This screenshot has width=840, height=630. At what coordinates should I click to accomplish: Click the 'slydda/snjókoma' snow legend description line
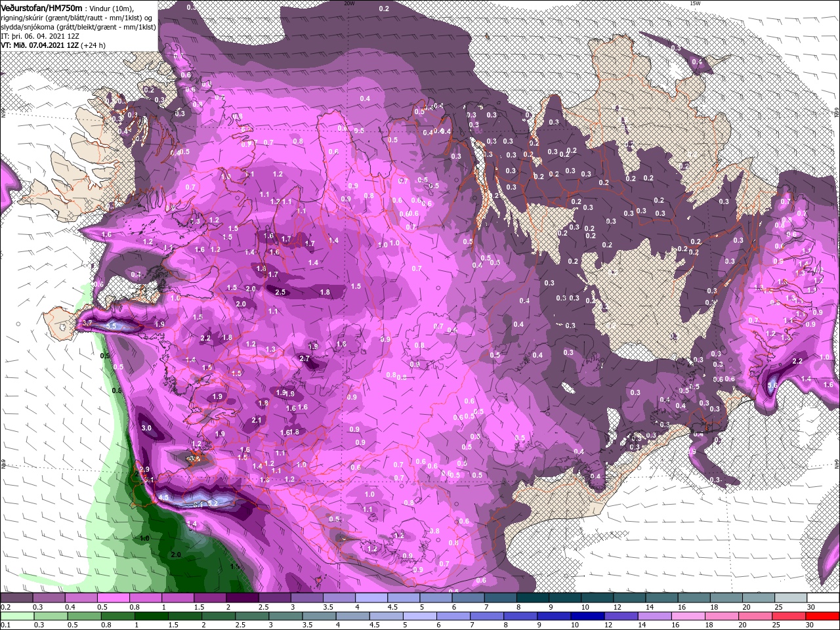(x=79, y=27)
